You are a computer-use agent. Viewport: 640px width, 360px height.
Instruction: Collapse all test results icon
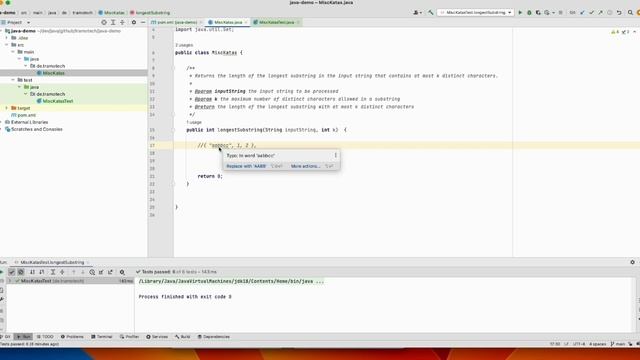tap(62, 272)
